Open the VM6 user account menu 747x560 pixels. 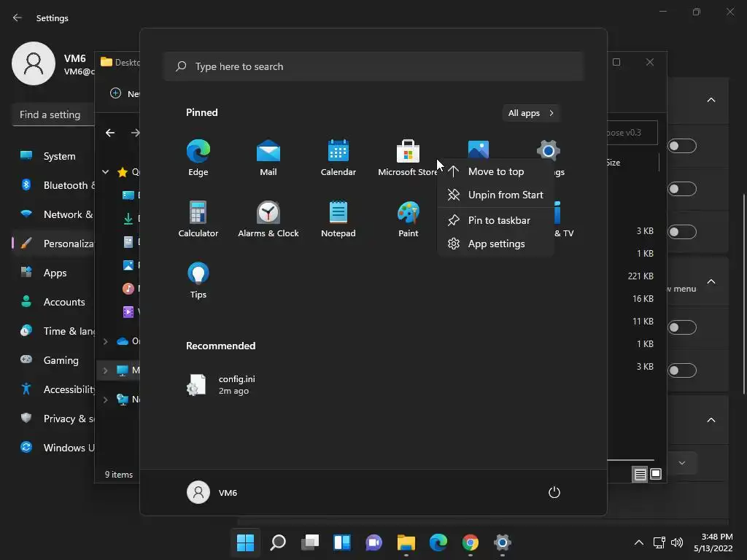click(212, 492)
